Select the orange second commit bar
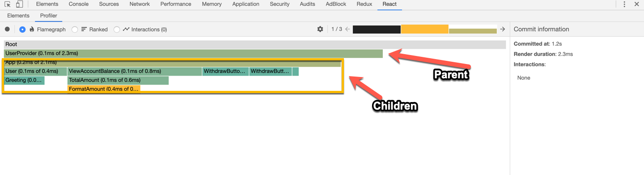The width and height of the screenshot is (644, 175). point(424,29)
